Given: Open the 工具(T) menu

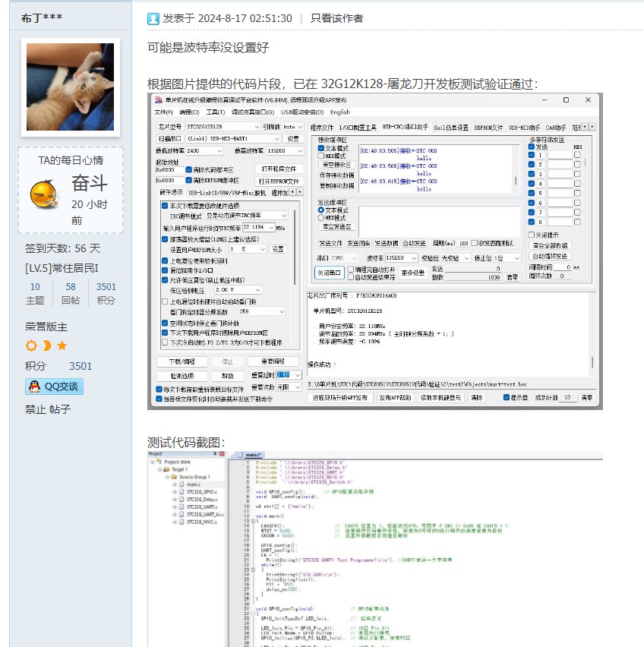Looking at the screenshot, I should click(x=216, y=112).
